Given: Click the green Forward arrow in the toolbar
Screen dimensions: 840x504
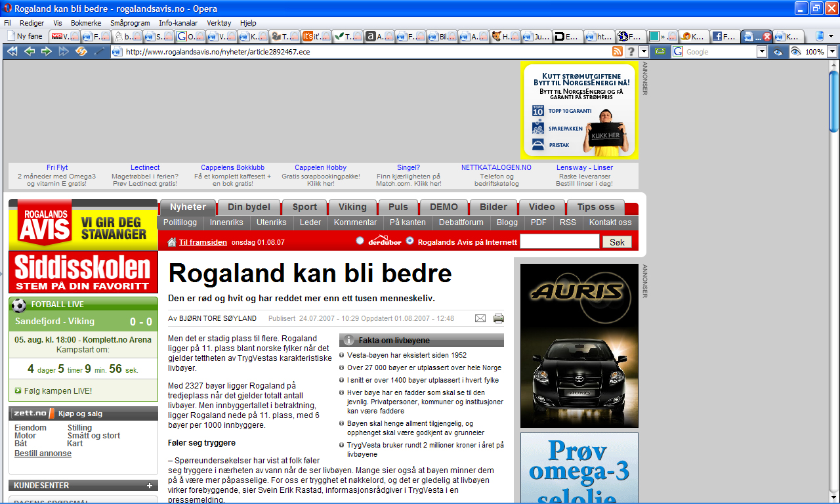Looking at the screenshot, I should click(47, 52).
